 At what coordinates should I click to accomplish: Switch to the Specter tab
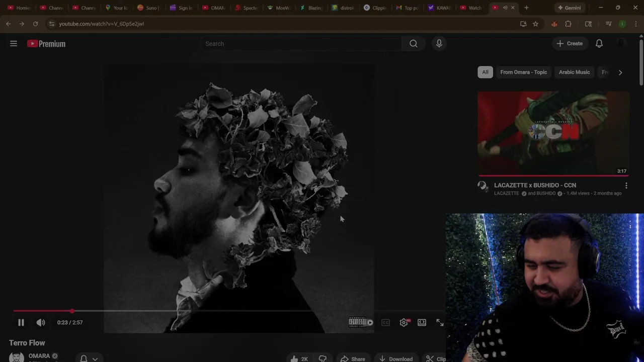[247, 8]
